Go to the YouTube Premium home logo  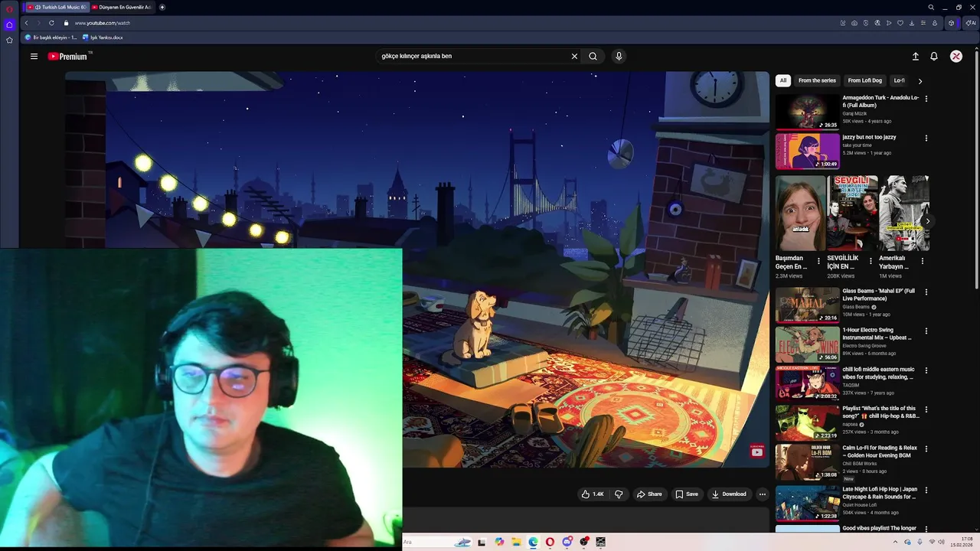point(69,56)
